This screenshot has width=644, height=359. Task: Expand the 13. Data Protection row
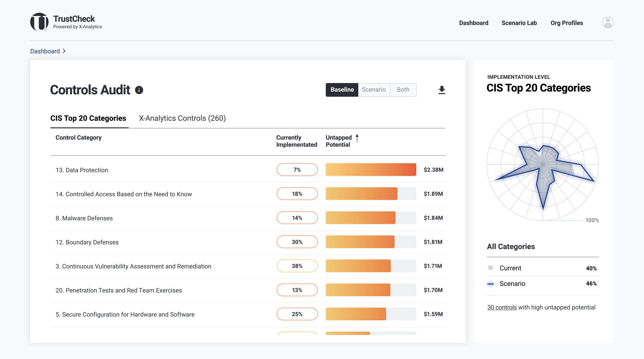(82, 170)
